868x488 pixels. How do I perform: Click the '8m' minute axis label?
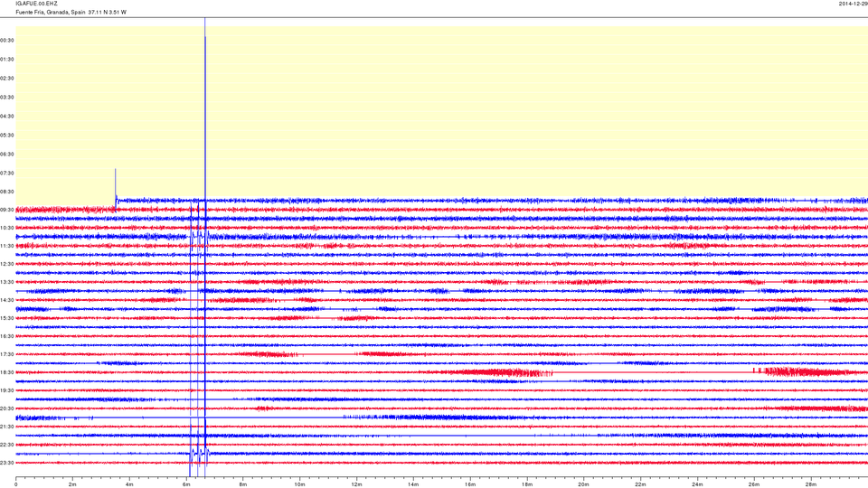point(243,484)
